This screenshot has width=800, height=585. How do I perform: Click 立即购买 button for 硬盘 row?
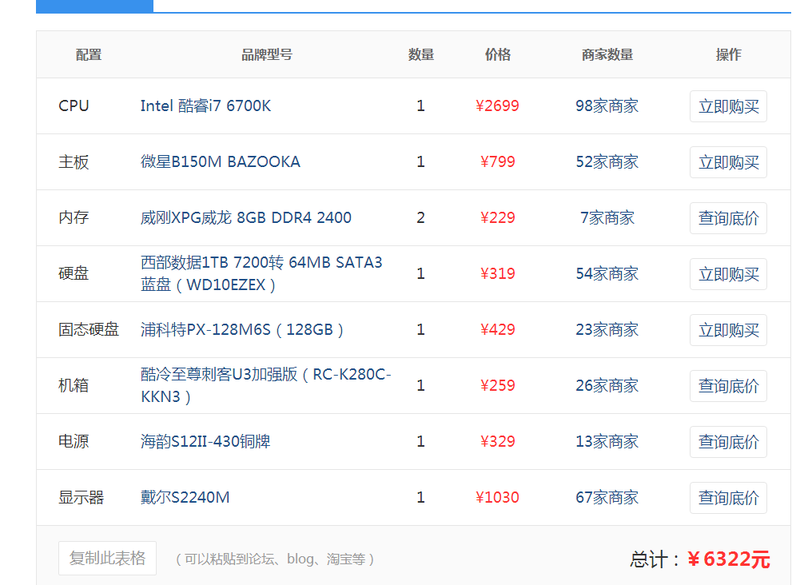click(728, 274)
